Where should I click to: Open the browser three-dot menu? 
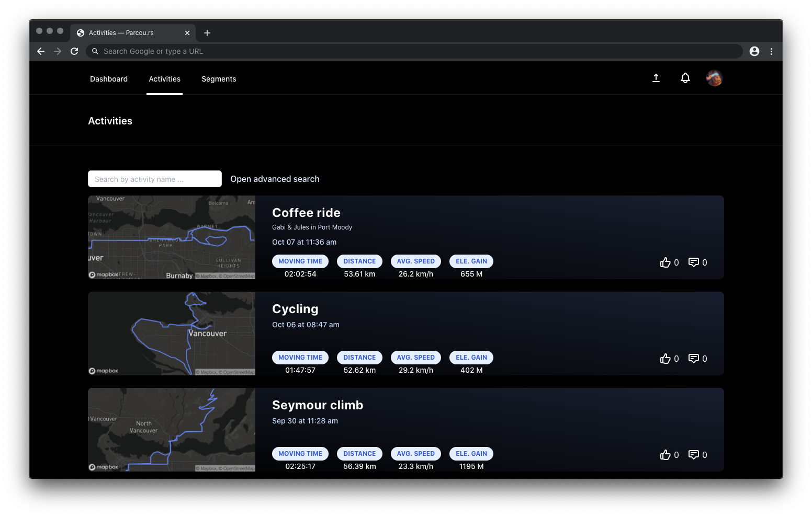pos(771,51)
